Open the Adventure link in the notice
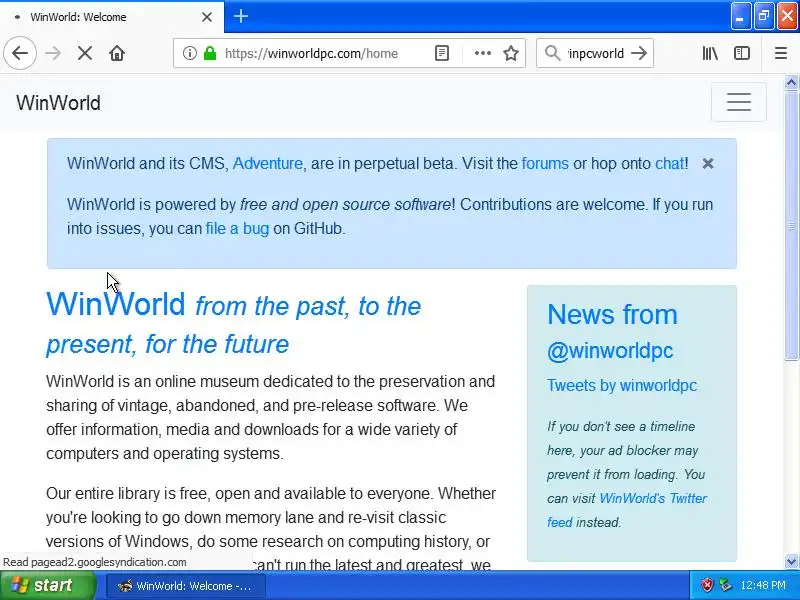This screenshot has height=600, width=800. point(268,163)
